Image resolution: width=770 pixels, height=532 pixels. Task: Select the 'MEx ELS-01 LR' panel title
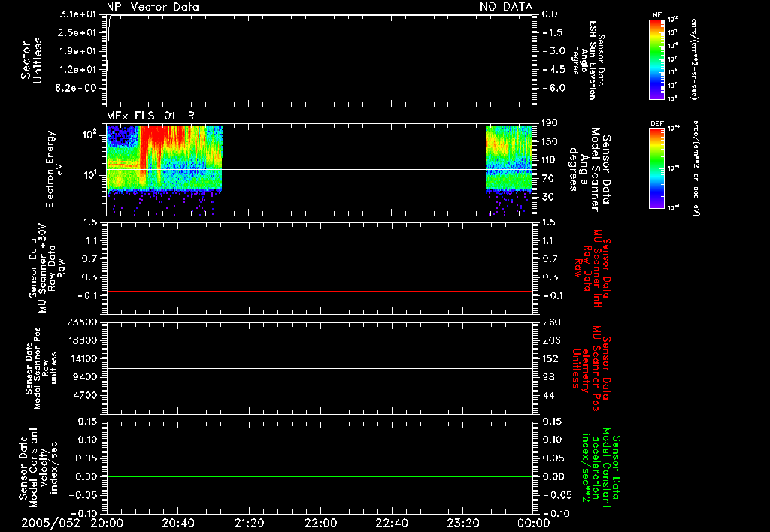coord(150,116)
